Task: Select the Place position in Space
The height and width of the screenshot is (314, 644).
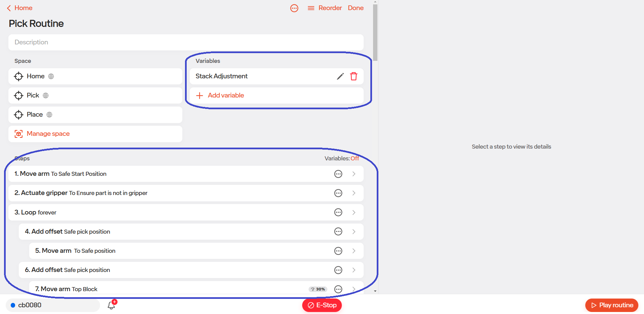Action: 95,115
